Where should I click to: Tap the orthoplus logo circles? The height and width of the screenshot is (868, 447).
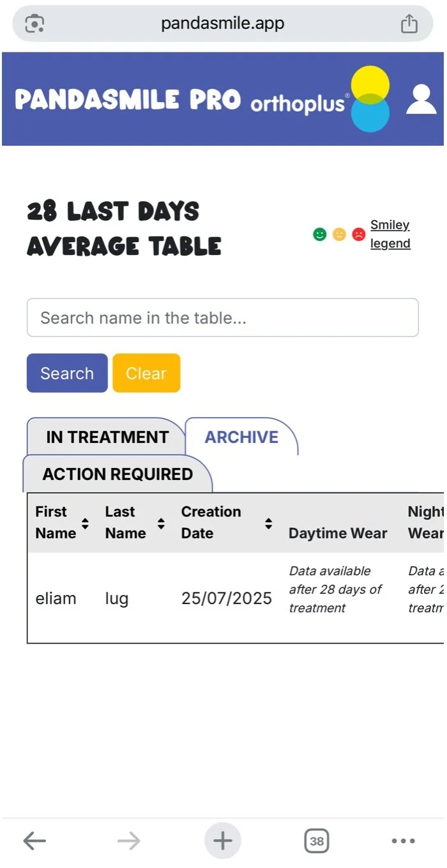pyautogui.click(x=370, y=99)
